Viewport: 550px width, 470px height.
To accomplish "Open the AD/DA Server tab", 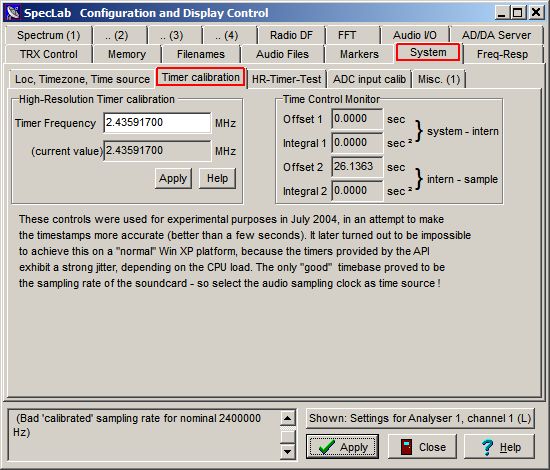I will point(496,35).
